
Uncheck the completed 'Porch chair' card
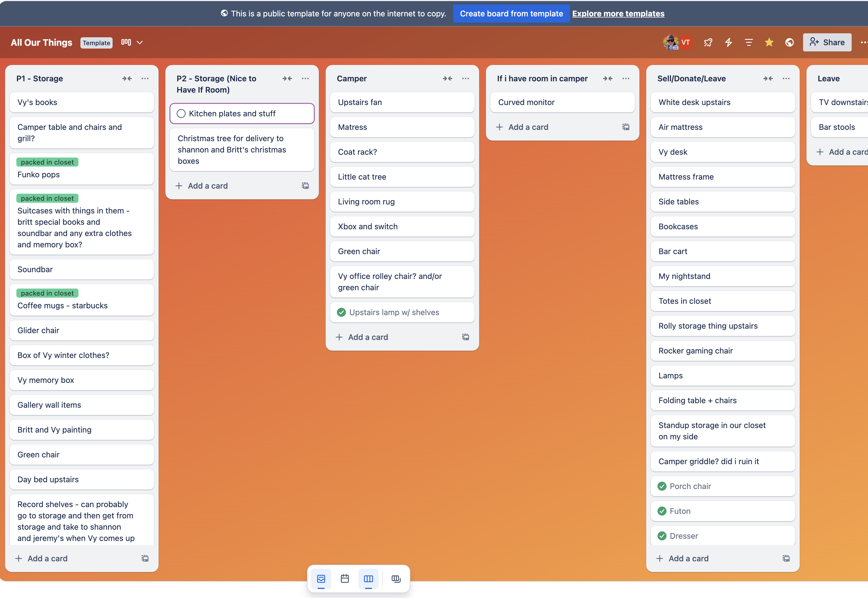662,486
